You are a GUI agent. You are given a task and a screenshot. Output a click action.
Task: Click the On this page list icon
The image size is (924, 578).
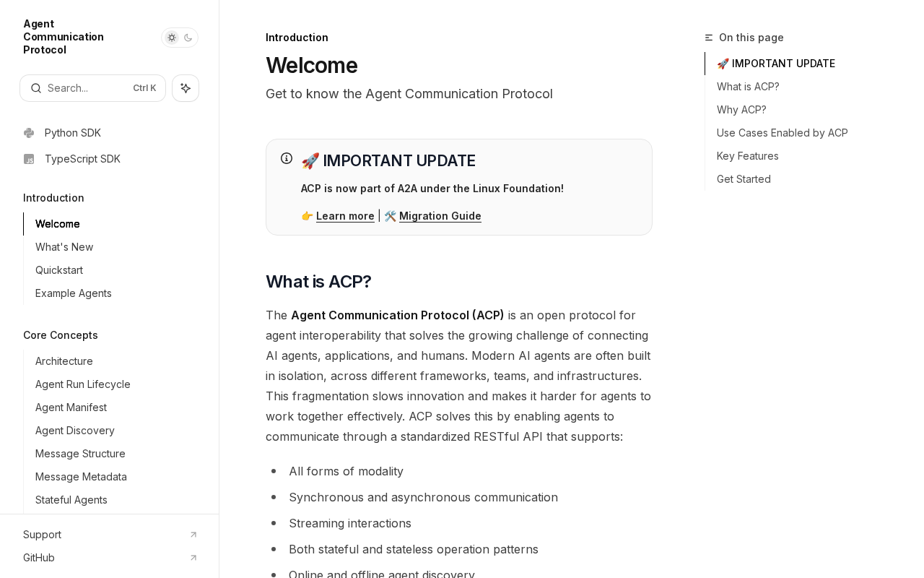tap(709, 38)
